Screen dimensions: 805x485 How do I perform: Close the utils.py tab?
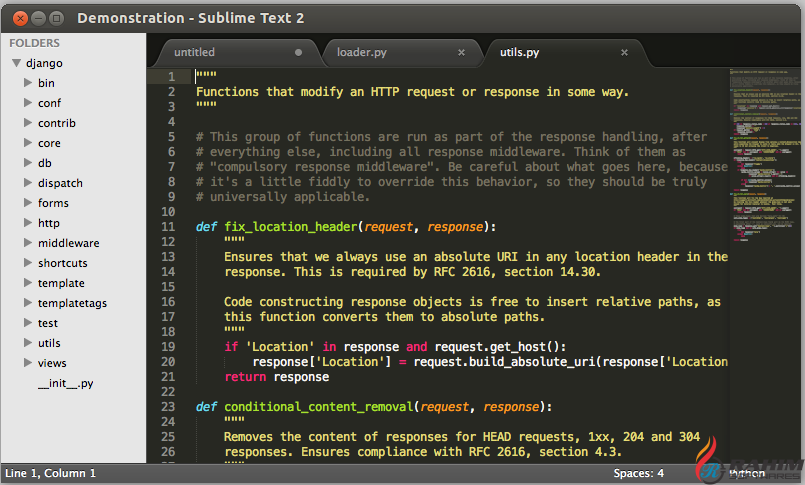[624, 52]
